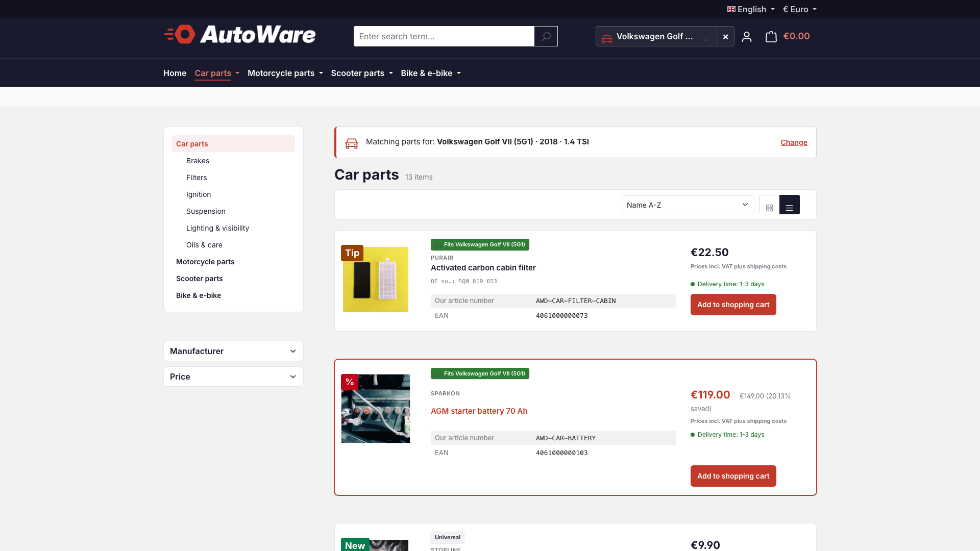Open Bike & e-bike navigation menu

pyautogui.click(x=430, y=73)
